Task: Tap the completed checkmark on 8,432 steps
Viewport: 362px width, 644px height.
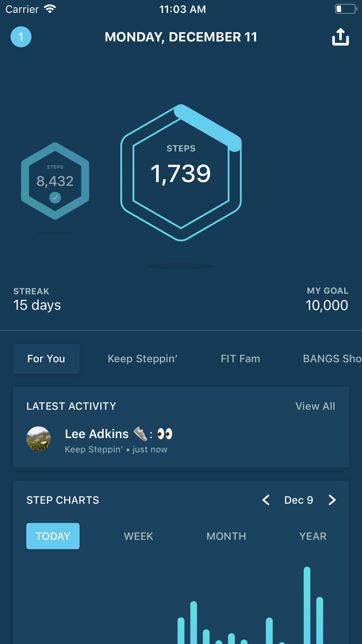Action: click(x=55, y=197)
